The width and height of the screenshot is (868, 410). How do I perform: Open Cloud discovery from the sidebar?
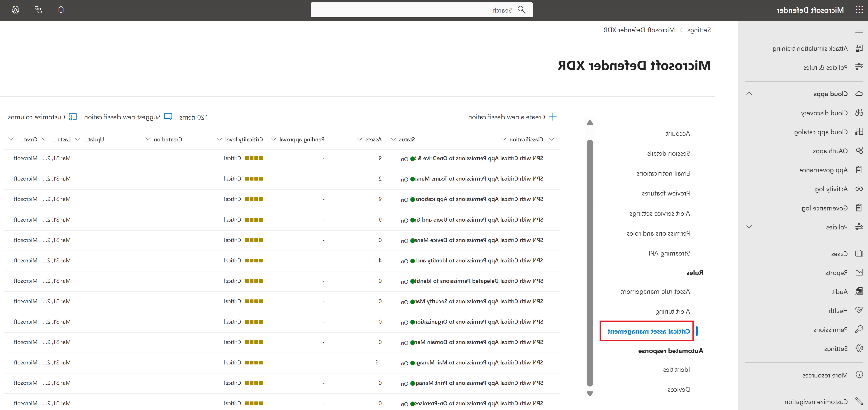coord(824,113)
